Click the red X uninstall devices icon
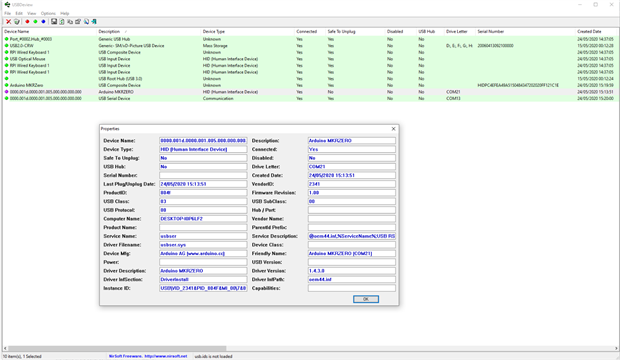The width and height of the screenshot is (620, 360). (8, 22)
